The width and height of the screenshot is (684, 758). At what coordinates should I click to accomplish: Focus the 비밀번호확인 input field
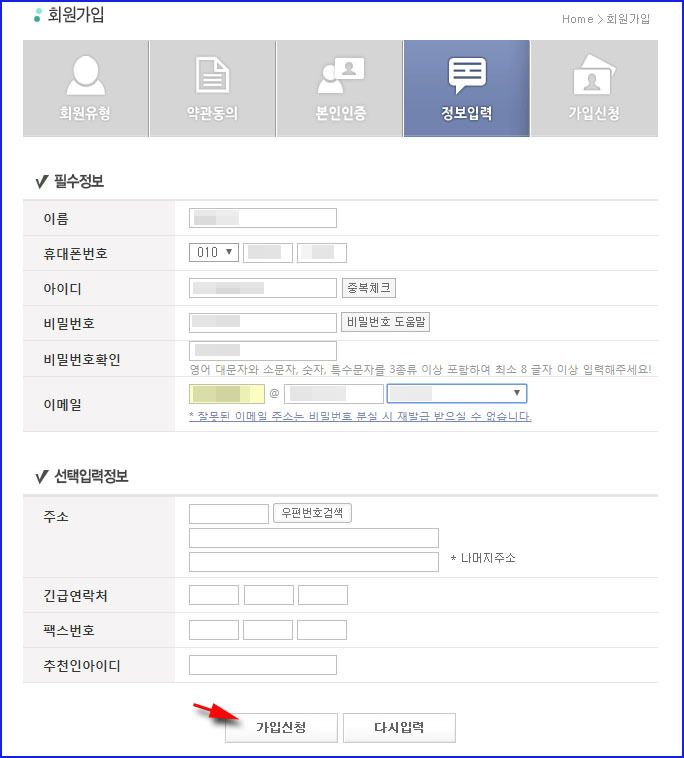[262, 350]
